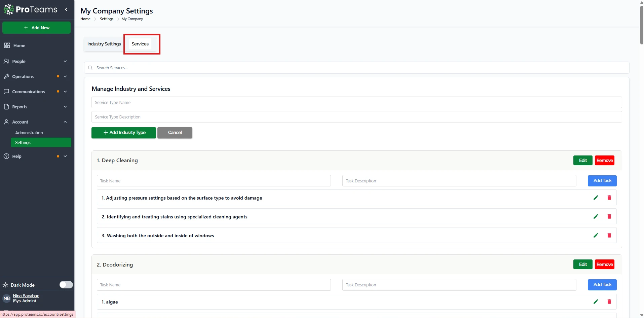Screen dimensions: 644x318
Task: Click the pencil icon for the algae task
Action: (x=596, y=302)
